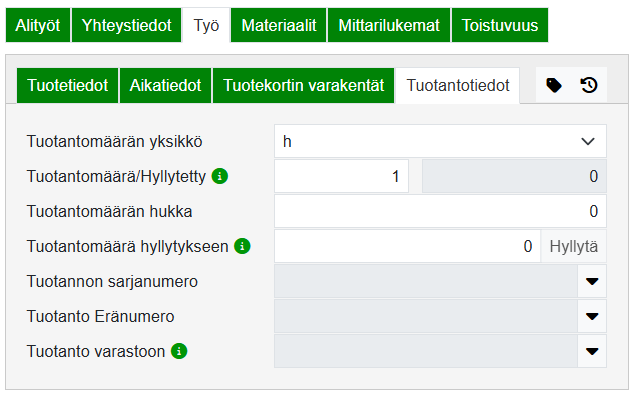Click the Tuotantomäärän hukka input field
Viewport: 641px width, 403px height.
[x=440, y=212]
